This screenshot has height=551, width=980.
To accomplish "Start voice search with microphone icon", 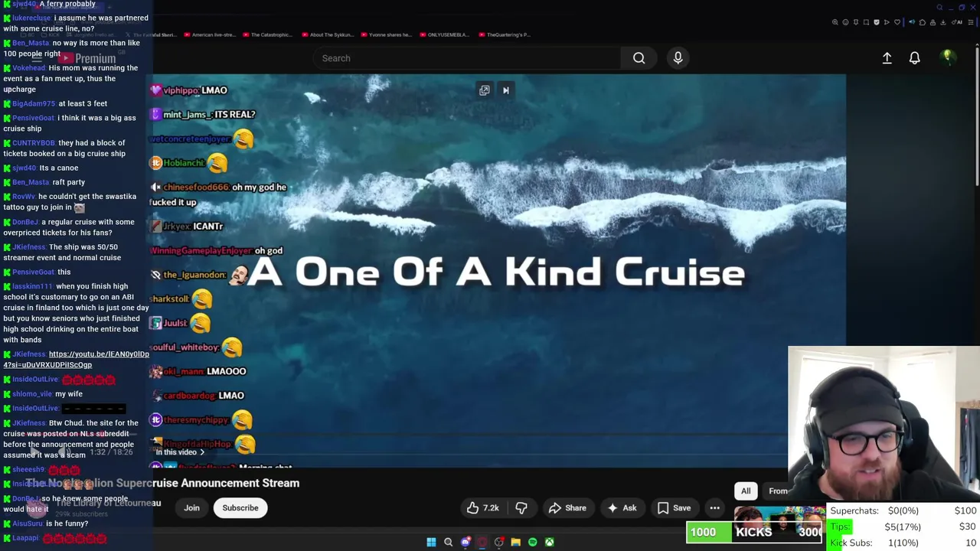I will (678, 58).
